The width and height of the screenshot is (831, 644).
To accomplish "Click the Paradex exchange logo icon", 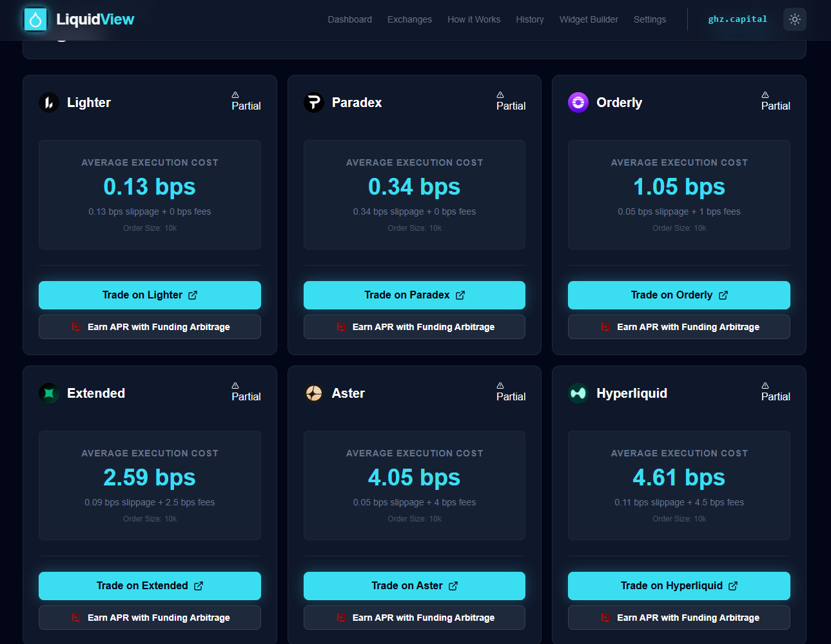I will point(314,102).
